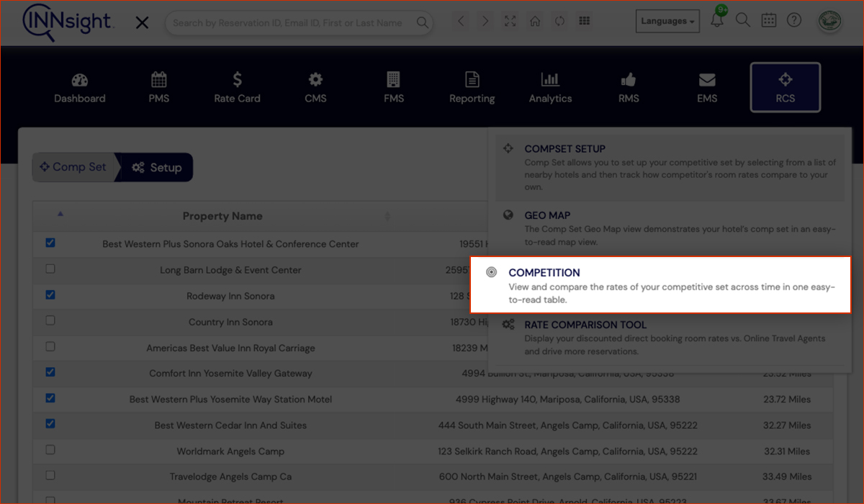This screenshot has height=504, width=864.
Task: Sort by the checkbox column arrow
Action: point(60,213)
